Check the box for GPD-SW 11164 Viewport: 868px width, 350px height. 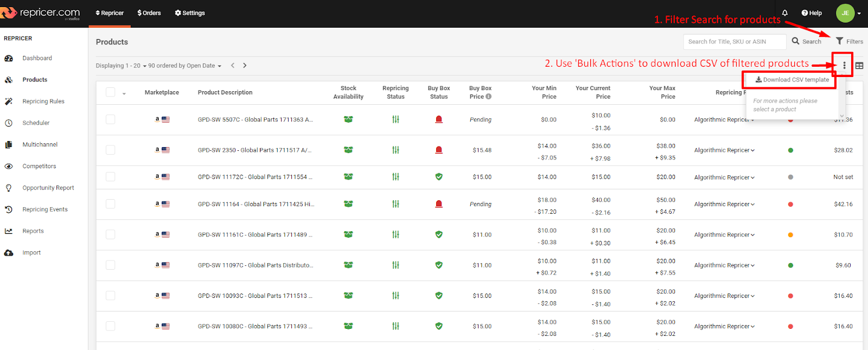pyautogui.click(x=111, y=204)
